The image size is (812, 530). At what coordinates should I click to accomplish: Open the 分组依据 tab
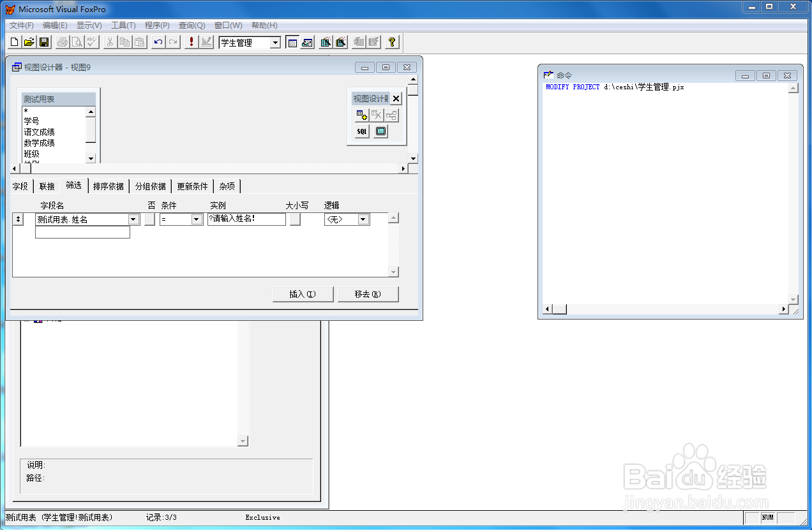click(x=151, y=186)
